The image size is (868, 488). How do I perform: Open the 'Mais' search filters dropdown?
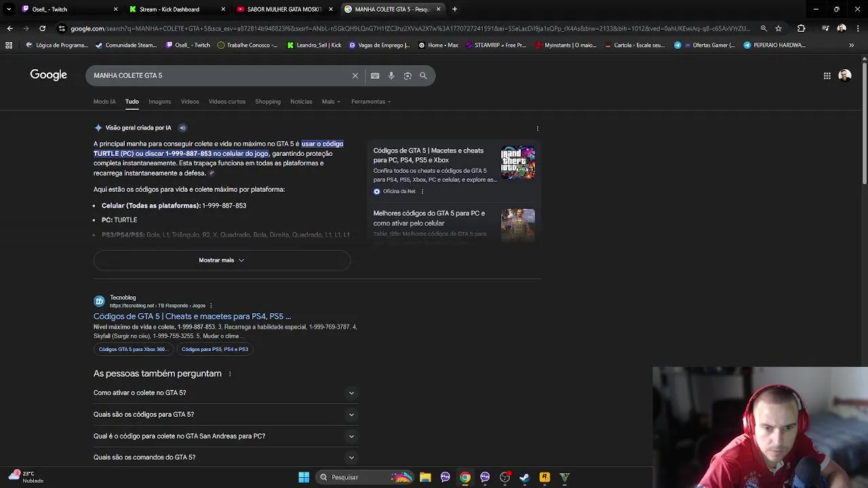point(331,102)
